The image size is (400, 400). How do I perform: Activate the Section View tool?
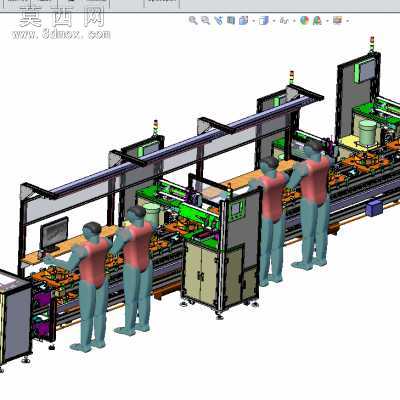point(231,21)
